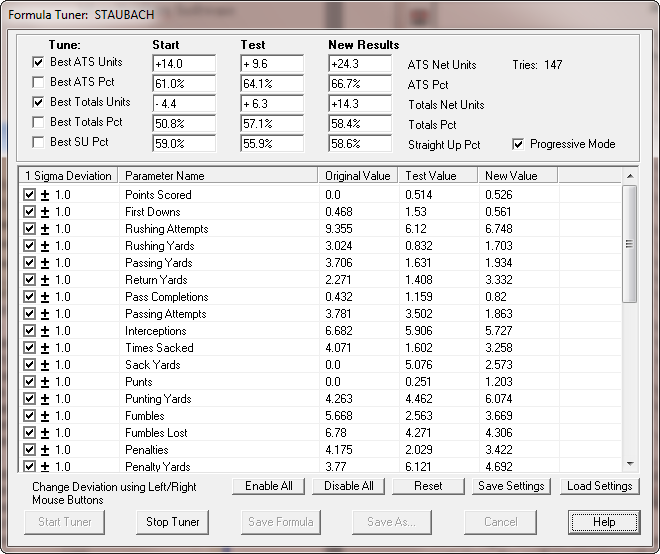Open Help
This screenshot has width=660, height=554.
604,522
